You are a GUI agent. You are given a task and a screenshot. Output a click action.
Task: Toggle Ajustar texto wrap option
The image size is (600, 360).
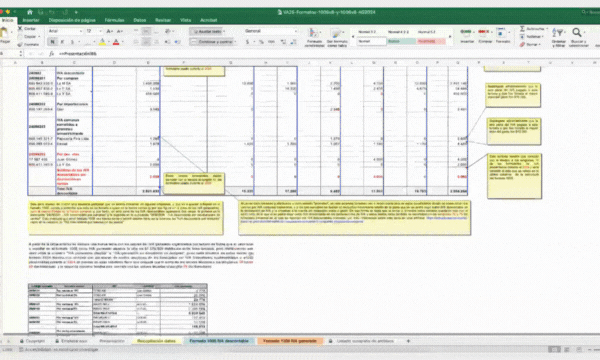pyautogui.click(x=207, y=31)
